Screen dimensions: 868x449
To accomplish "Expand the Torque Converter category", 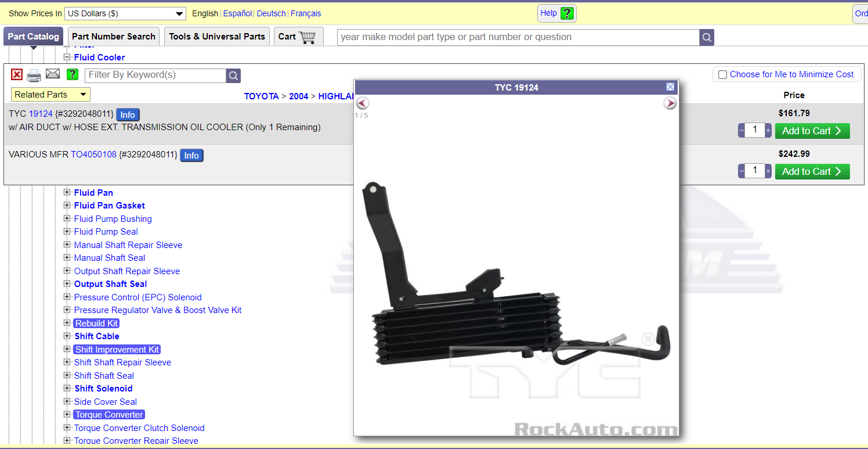I will 67,415.
